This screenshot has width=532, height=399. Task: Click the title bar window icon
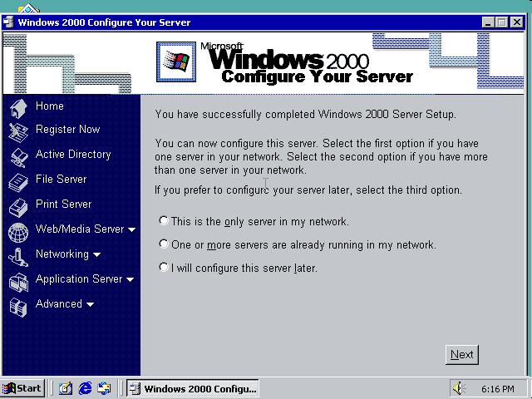(7, 22)
